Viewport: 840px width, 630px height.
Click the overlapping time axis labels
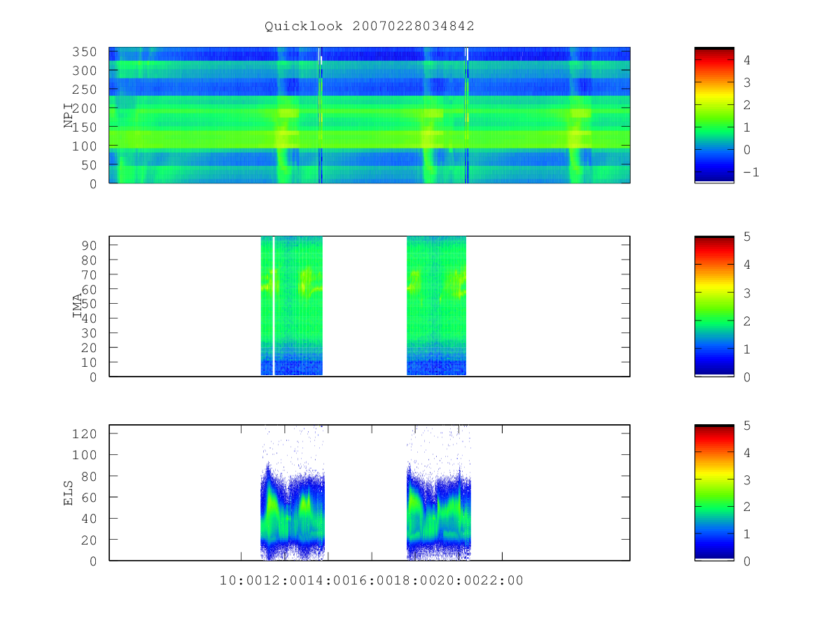pyautogui.click(x=372, y=580)
